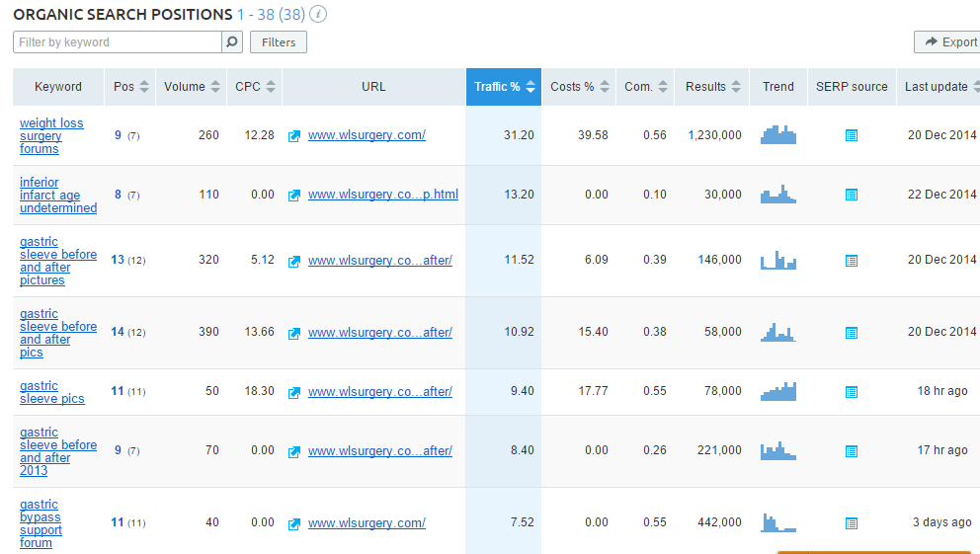Open keyword gastric bypass support forum

41,523
